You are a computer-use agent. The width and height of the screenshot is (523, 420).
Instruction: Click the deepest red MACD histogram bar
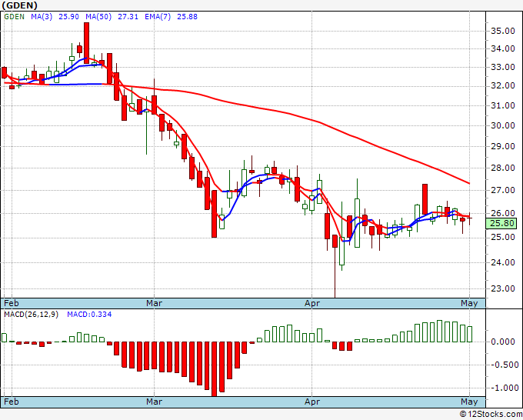tap(214, 369)
